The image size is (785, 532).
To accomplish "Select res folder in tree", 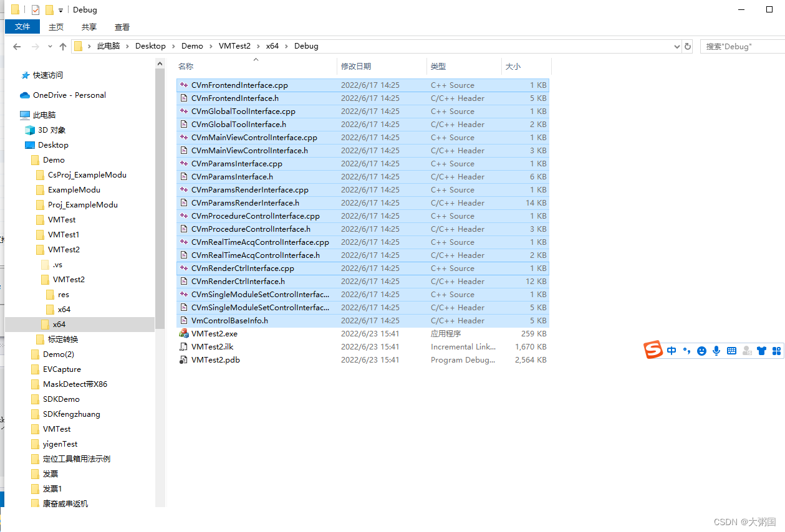I will coord(64,295).
